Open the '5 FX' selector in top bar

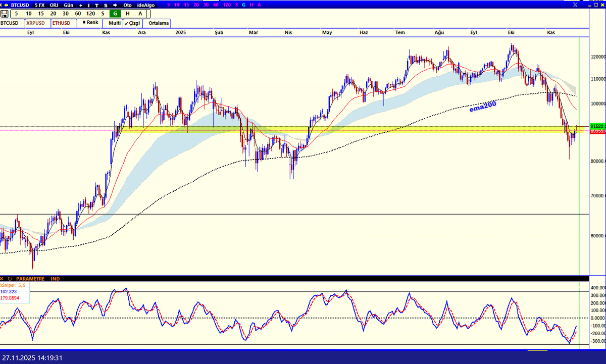pos(39,5)
